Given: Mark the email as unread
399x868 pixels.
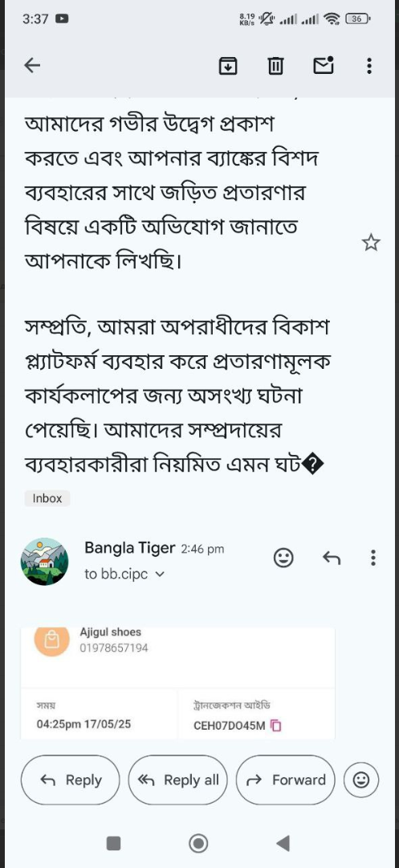Looking at the screenshot, I should 324,66.
